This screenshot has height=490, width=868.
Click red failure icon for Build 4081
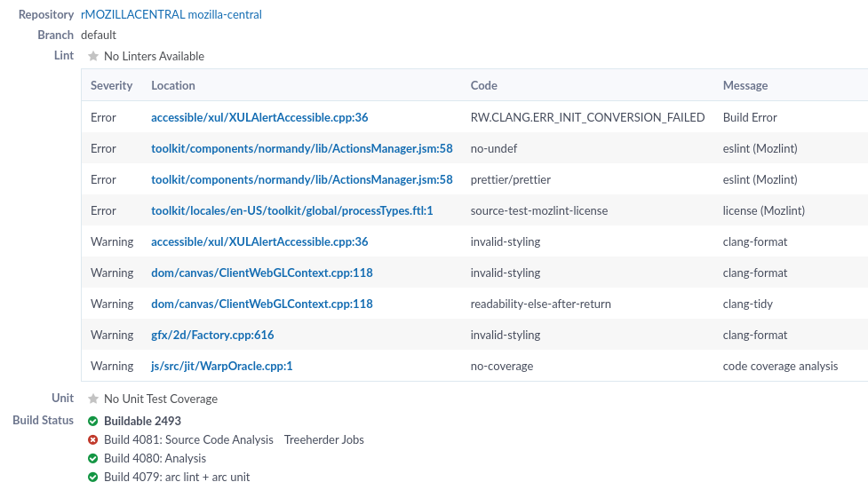point(93,439)
